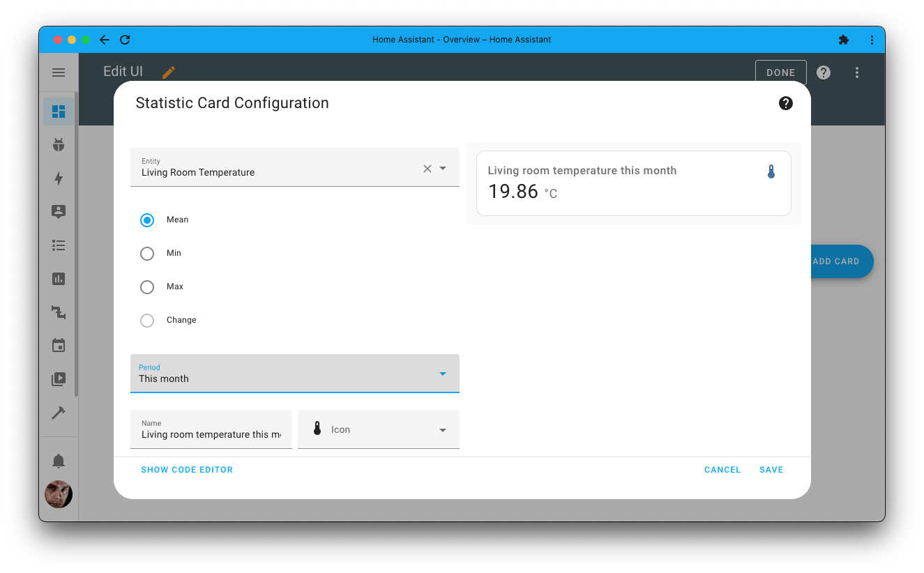Open the Period dropdown
Viewport: 924px width, 573px height.
point(442,374)
